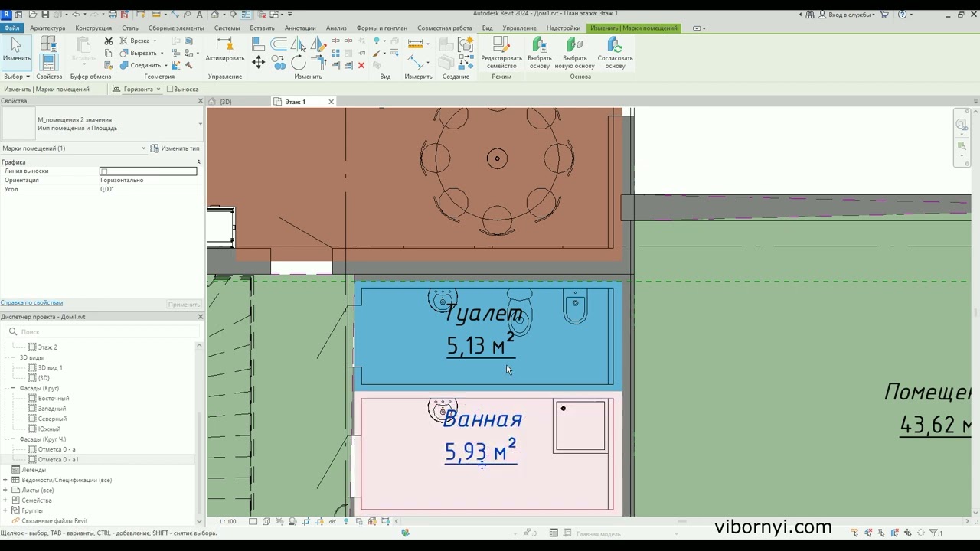Viewport: 980px width, 551px height.
Task: Collapse the Графика properties section
Action: click(x=198, y=162)
